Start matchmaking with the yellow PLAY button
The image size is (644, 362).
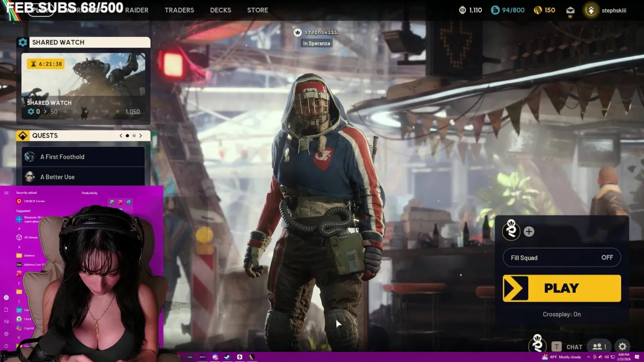click(561, 288)
